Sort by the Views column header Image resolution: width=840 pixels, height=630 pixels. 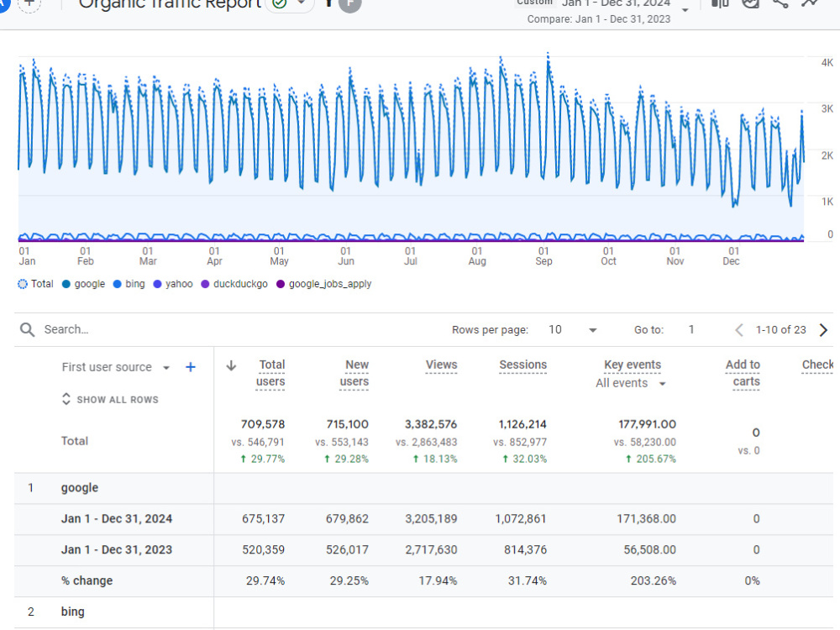point(442,365)
